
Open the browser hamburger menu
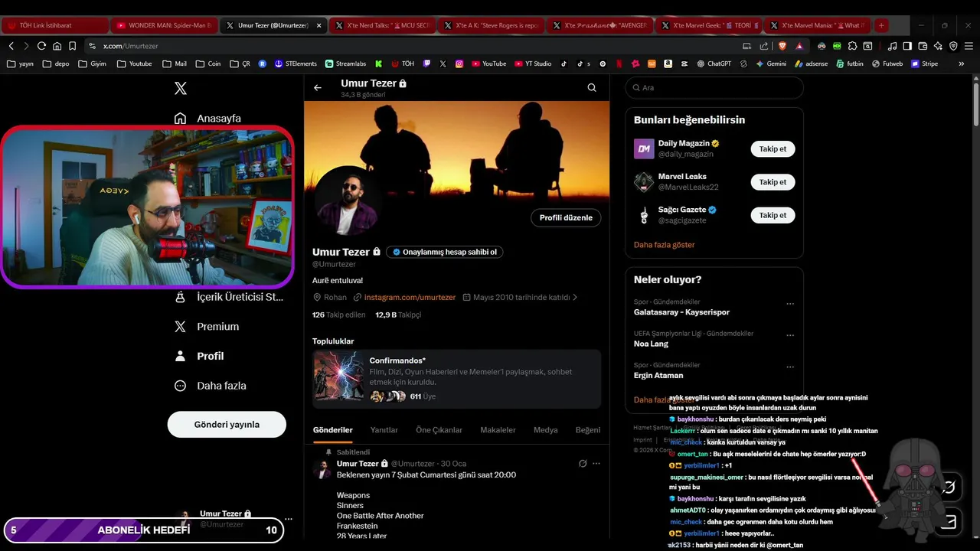point(969,46)
